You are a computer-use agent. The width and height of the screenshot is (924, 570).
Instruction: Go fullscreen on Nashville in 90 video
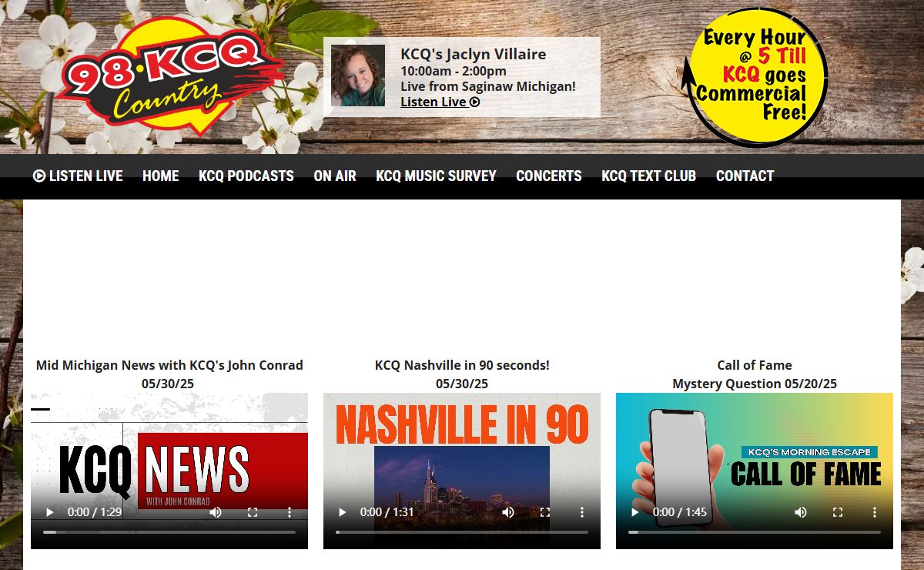545,512
